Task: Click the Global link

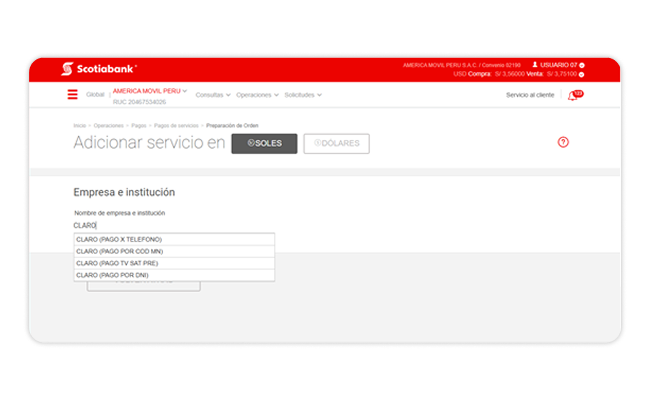Action: [95, 95]
